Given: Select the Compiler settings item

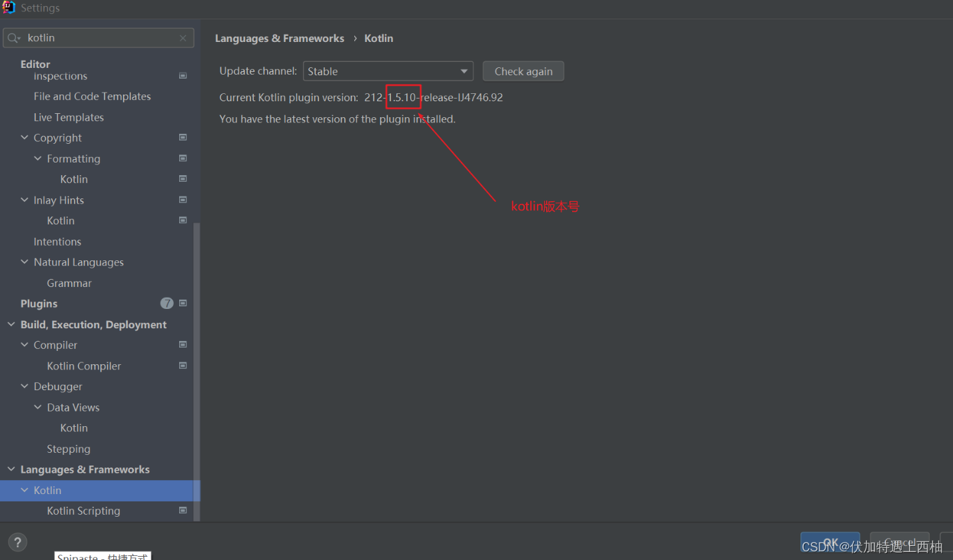Looking at the screenshot, I should tap(55, 345).
